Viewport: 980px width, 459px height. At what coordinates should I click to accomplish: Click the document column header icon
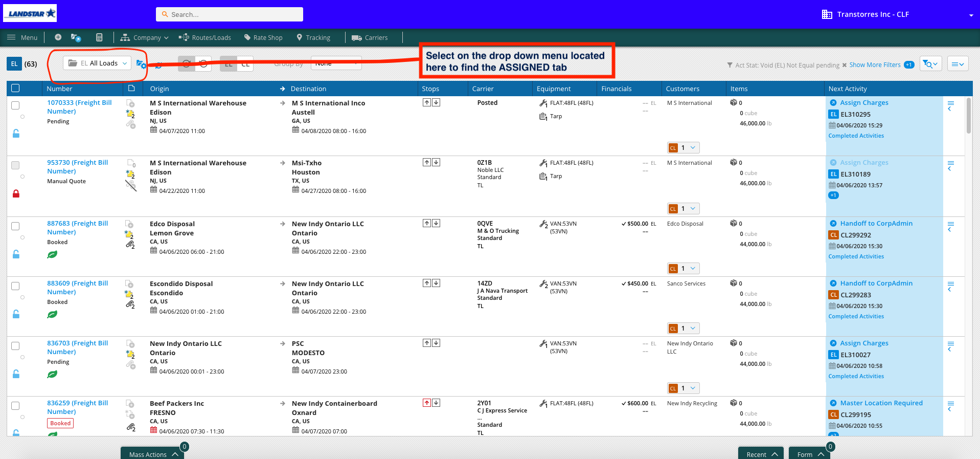point(131,88)
